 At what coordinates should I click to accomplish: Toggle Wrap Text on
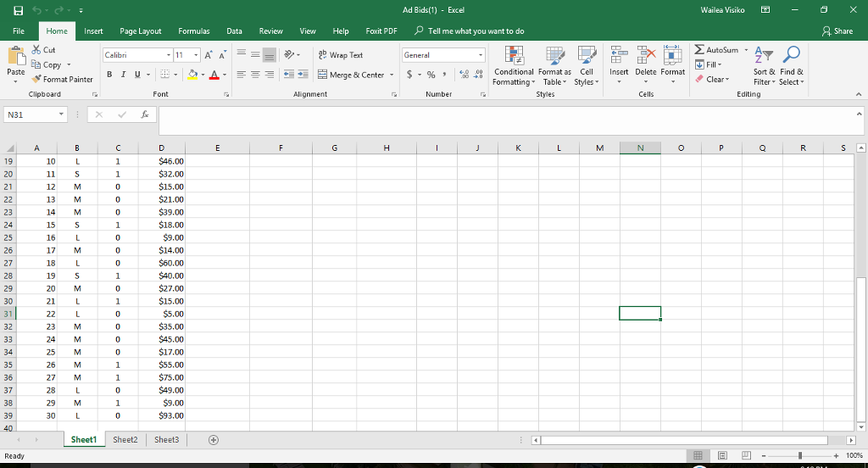tap(340, 55)
